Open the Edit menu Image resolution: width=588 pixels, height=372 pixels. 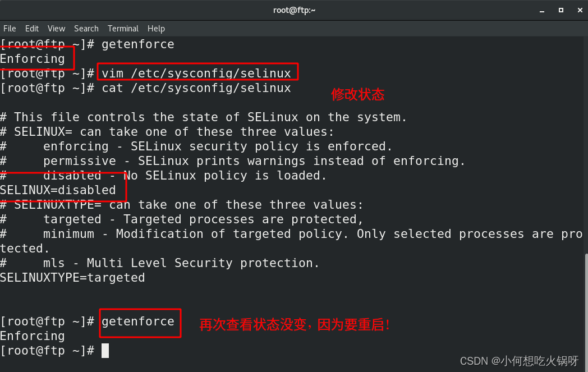31,29
